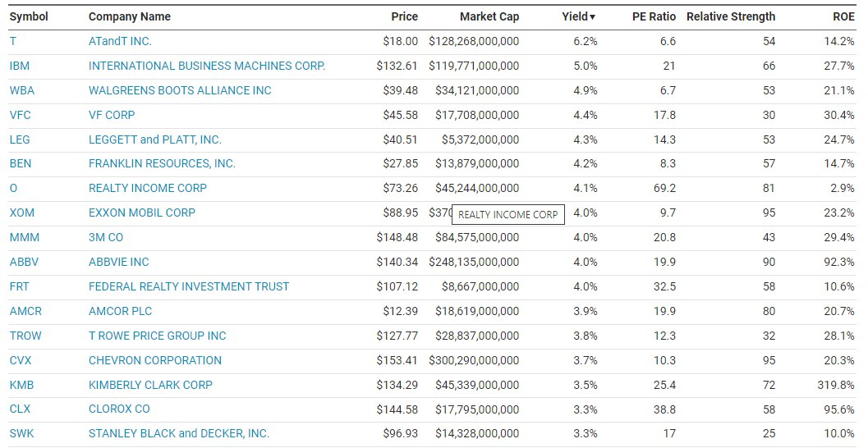Image resolution: width=868 pixels, height=448 pixels.
Task: Open FRANKLIN RESOURCES, INC. link
Action: coord(163,164)
